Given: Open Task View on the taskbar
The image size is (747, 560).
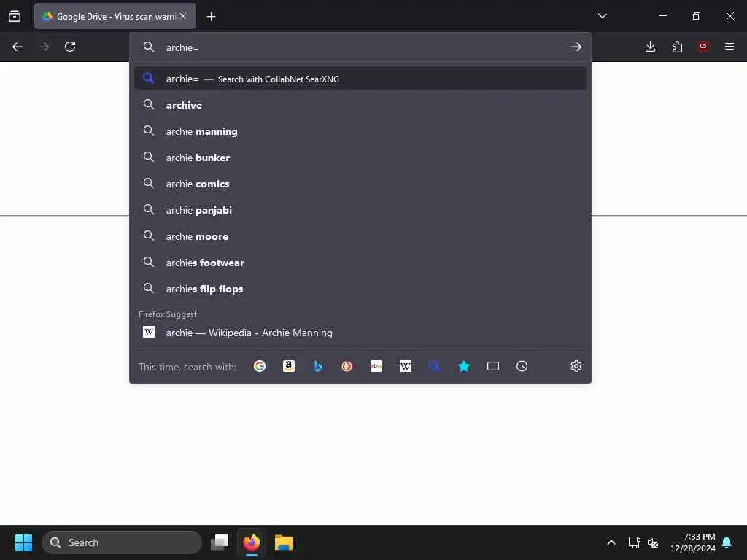Looking at the screenshot, I should coord(220,542).
